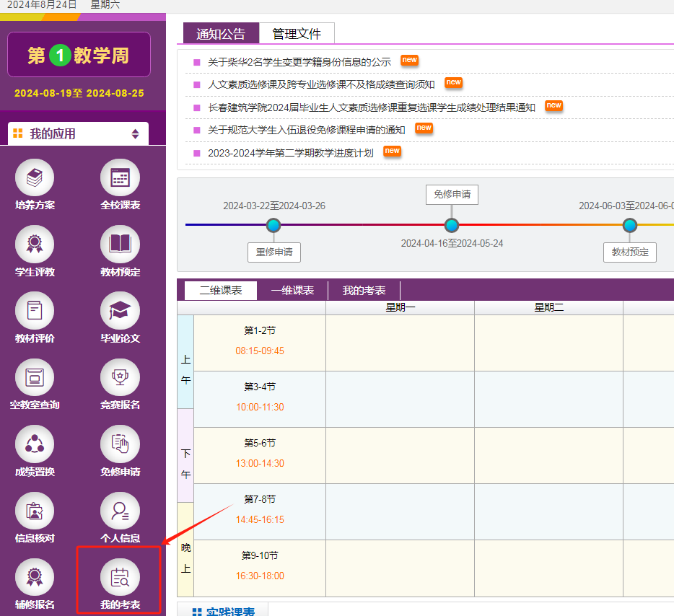Open notice 人文素质选修课及跨专业选修课不及格成绩查询须知
Image resolution: width=674 pixels, height=616 pixels.
[x=322, y=84]
